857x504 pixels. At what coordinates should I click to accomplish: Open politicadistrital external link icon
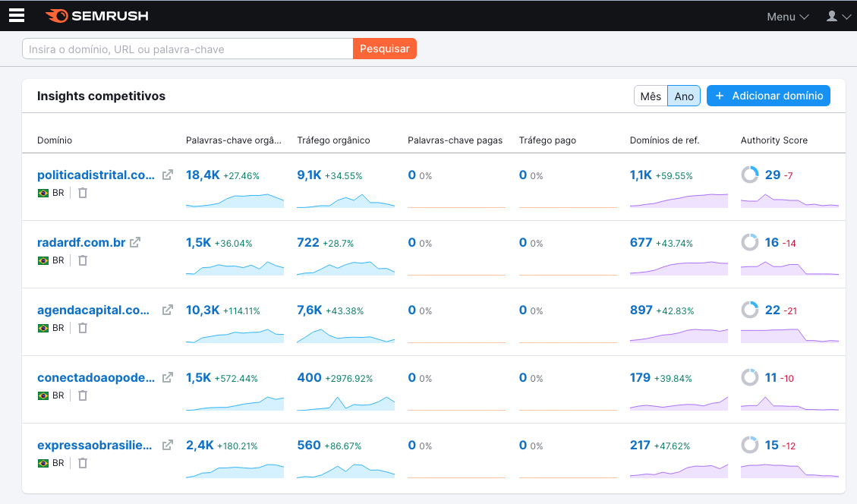168,175
